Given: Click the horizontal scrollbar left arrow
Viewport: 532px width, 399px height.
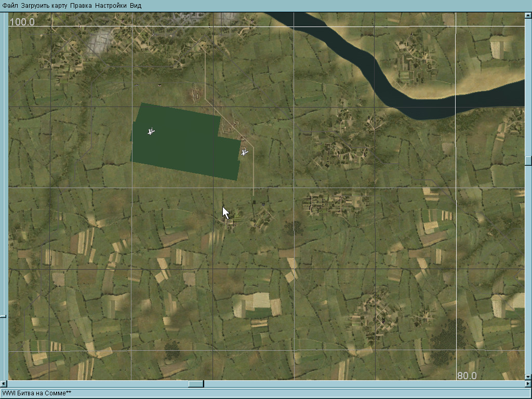Looking at the screenshot, I should point(3,384).
